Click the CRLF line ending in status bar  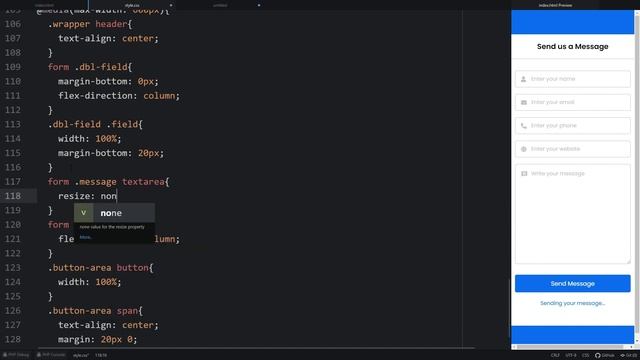pyautogui.click(x=555, y=355)
